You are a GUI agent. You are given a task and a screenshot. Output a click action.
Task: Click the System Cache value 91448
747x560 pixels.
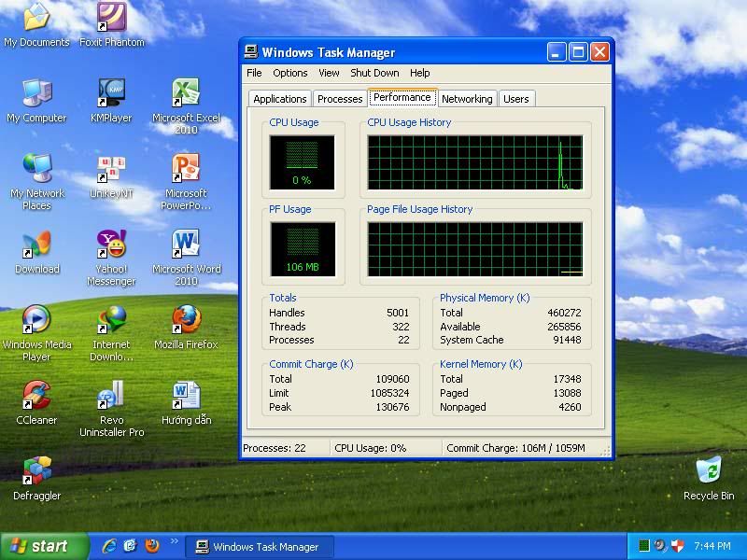pos(567,340)
